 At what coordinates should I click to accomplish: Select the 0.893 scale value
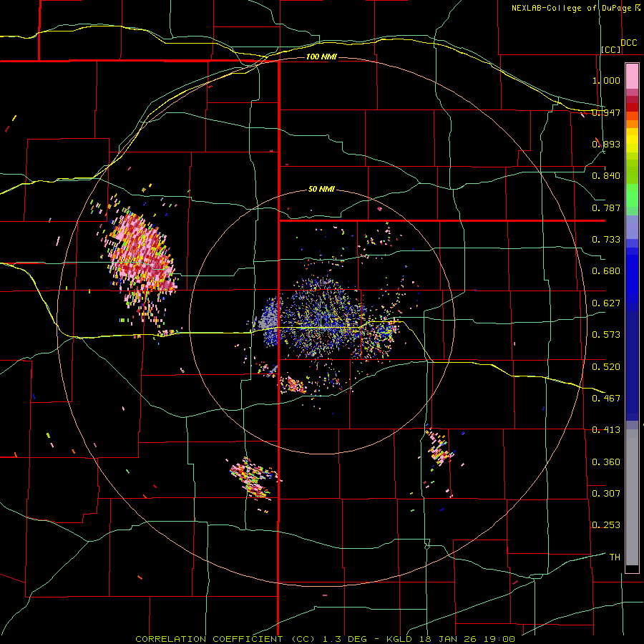click(606, 144)
